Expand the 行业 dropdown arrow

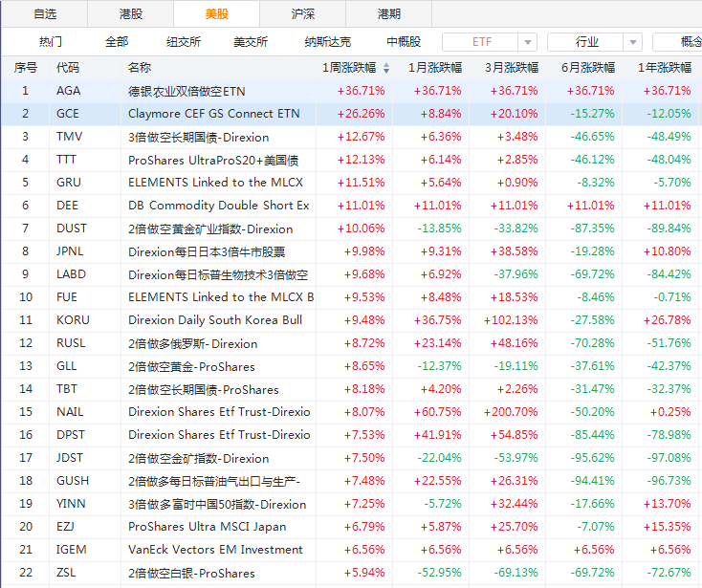(x=633, y=42)
